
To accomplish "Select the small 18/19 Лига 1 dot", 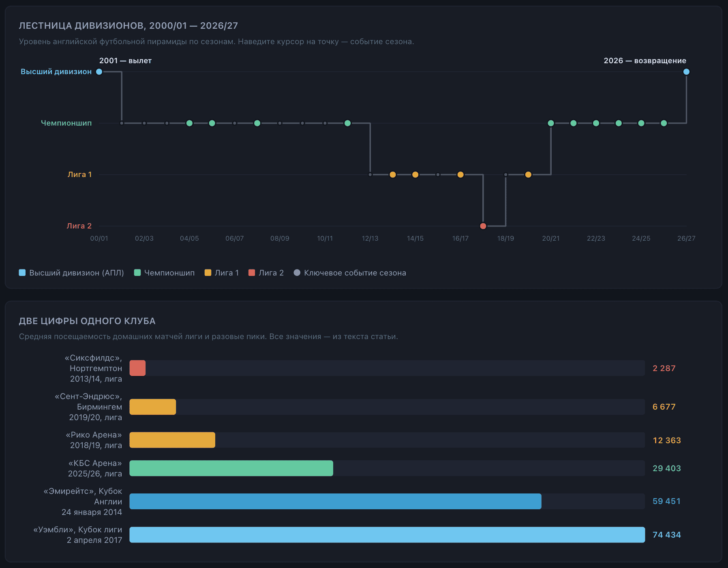I will [505, 175].
